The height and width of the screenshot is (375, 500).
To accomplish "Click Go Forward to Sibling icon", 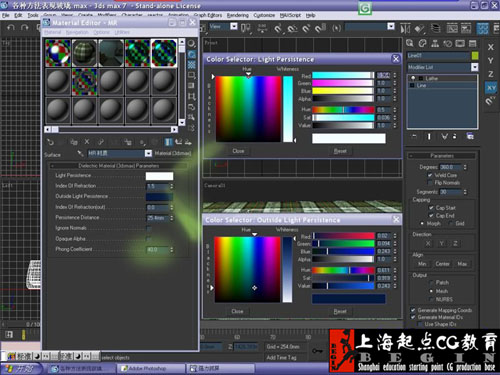I will pos(189,142).
